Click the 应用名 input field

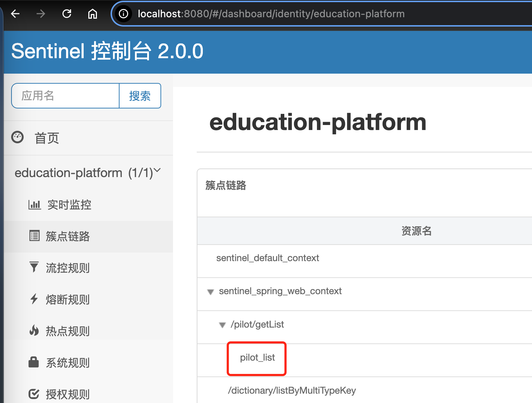click(65, 96)
